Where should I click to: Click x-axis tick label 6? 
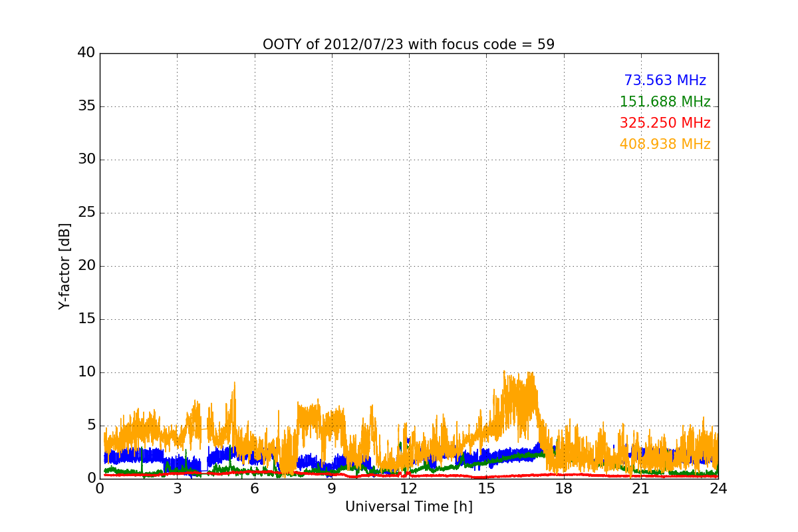pyautogui.click(x=254, y=488)
